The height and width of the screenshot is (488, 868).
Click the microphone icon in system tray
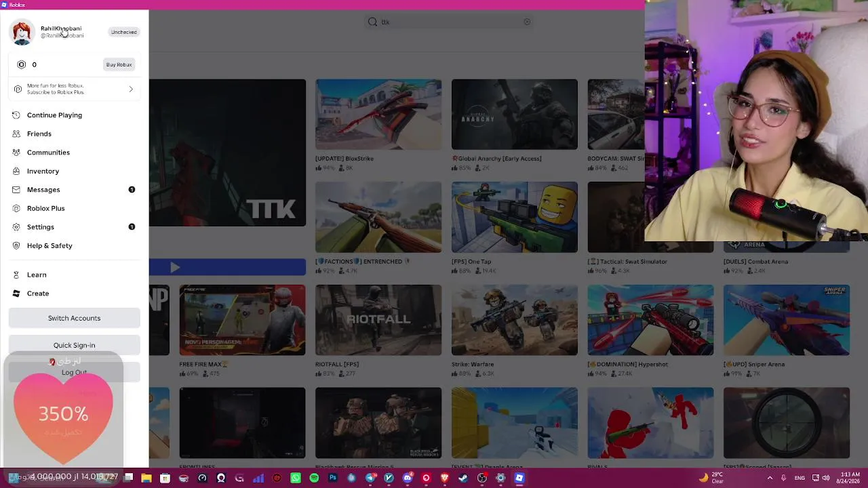(783, 478)
